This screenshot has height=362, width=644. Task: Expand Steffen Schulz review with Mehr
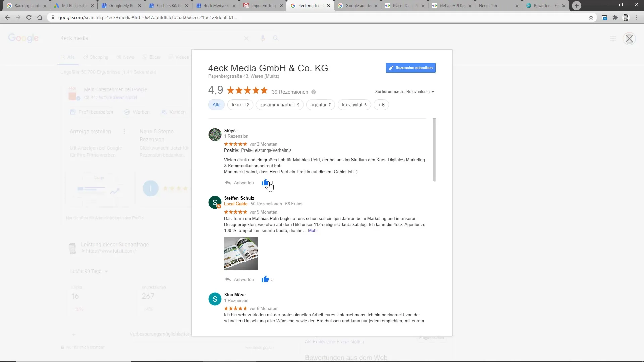pyautogui.click(x=313, y=230)
